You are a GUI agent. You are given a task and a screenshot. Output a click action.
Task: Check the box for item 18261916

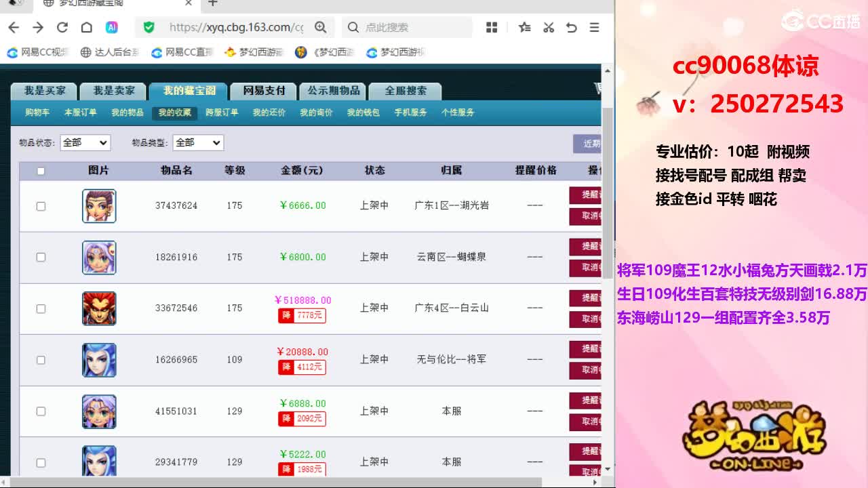click(x=41, y=257)
